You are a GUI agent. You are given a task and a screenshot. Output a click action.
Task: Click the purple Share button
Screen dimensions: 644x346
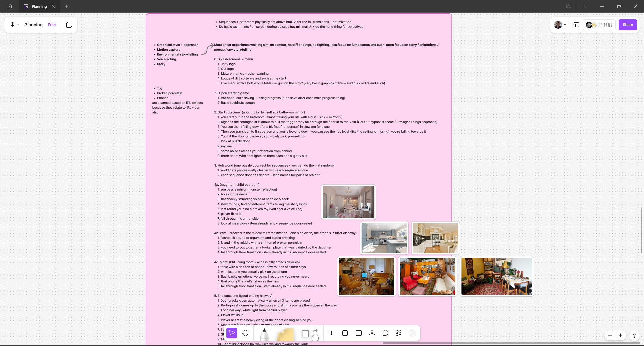[627, 25]
